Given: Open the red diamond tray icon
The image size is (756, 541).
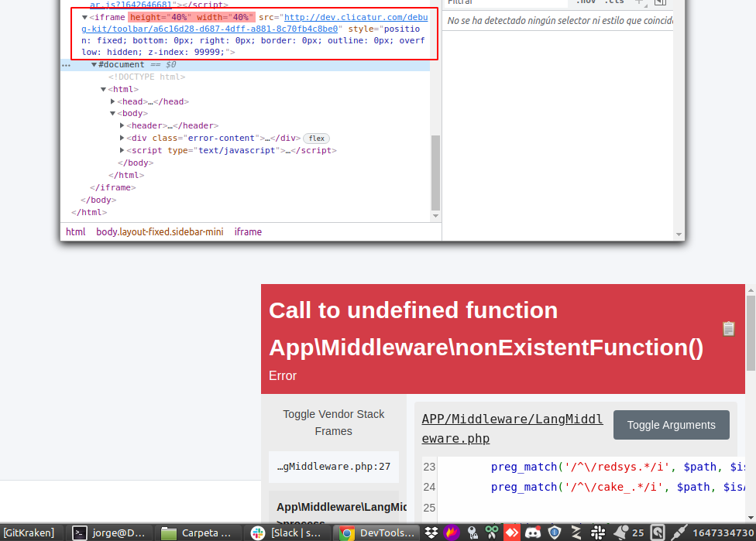Looking at the screenshot, I should click(x=512, y=532).
